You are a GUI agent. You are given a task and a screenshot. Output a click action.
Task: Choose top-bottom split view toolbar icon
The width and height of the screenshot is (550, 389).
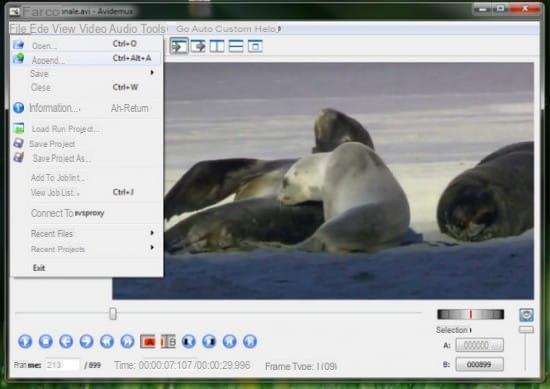[x=236, y=46]
